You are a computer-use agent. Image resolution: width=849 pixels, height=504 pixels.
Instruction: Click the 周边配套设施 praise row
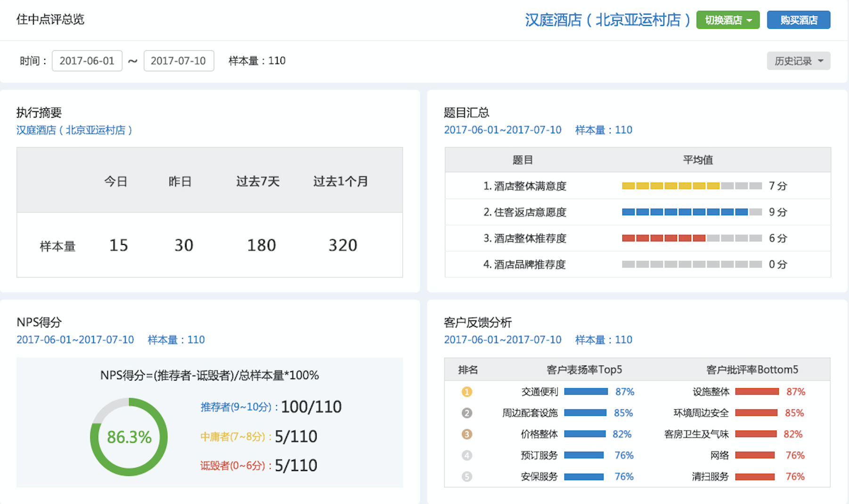click(x=567, y=413)
